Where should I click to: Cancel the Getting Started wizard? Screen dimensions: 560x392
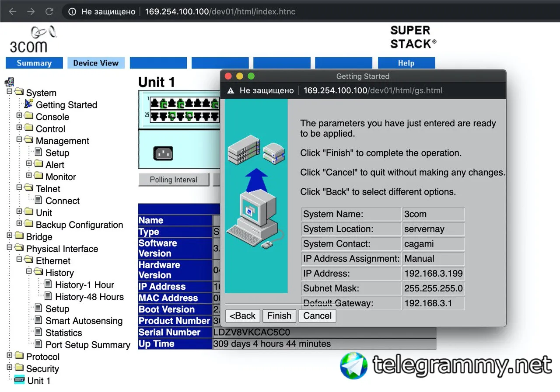pyautogui.click(x=318, y=316)
